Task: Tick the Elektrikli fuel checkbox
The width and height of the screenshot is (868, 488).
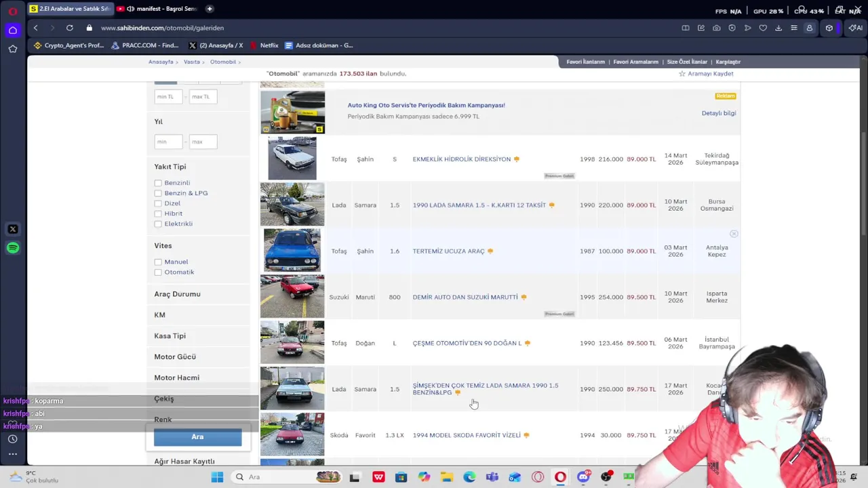Action: coord(158,224)
